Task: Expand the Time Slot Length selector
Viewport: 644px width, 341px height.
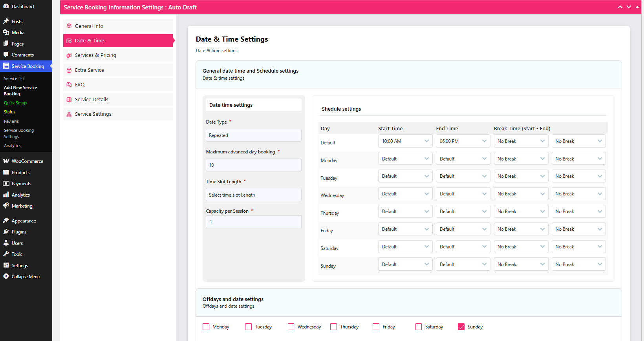Action: point(253,195)
